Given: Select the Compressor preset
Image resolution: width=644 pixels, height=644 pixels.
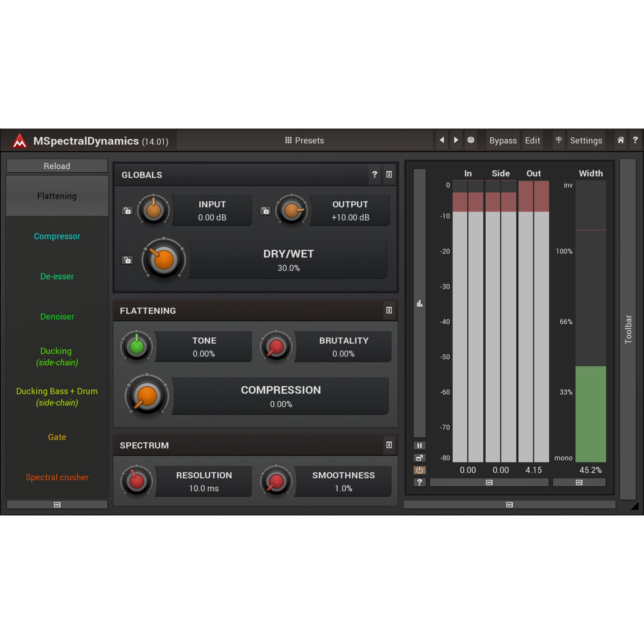Looking at the screenshot, I should [57, 236].
